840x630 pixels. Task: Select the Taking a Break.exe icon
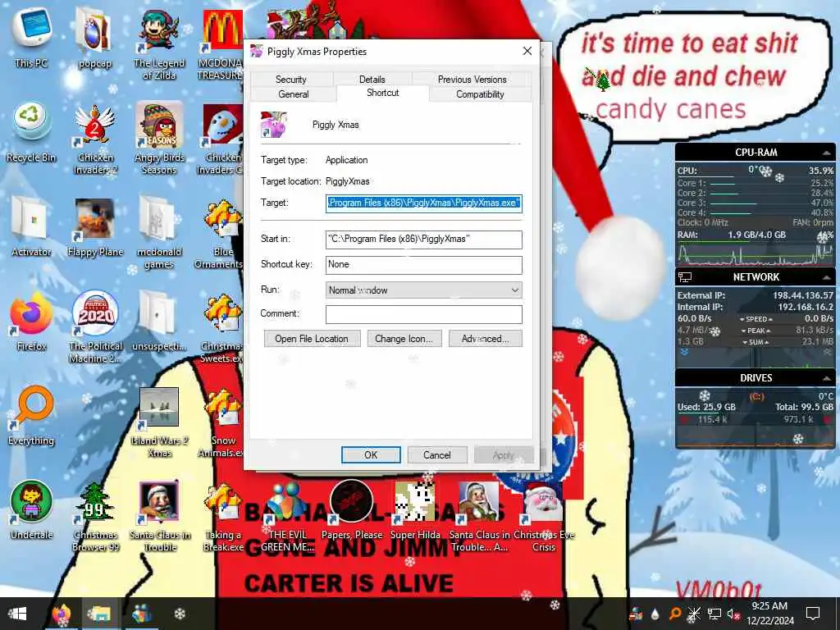click(x=223, y=517)
